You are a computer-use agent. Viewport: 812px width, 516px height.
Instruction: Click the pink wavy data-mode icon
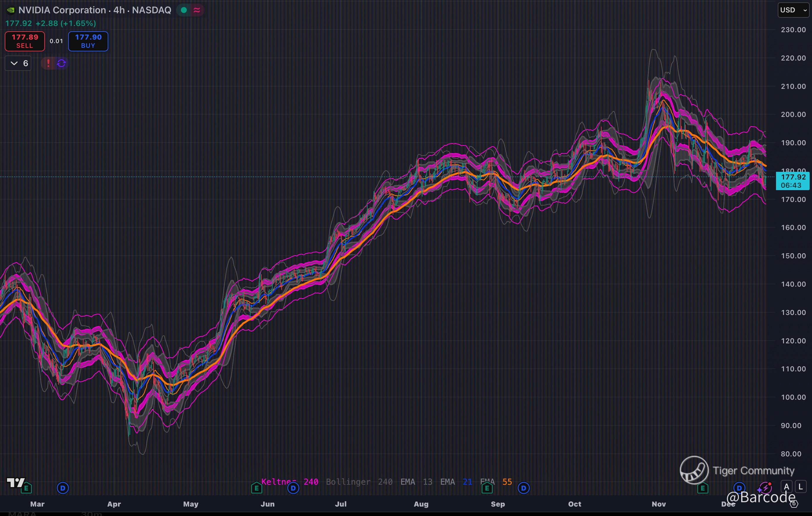pyautogui.click(x=197, y=10)
